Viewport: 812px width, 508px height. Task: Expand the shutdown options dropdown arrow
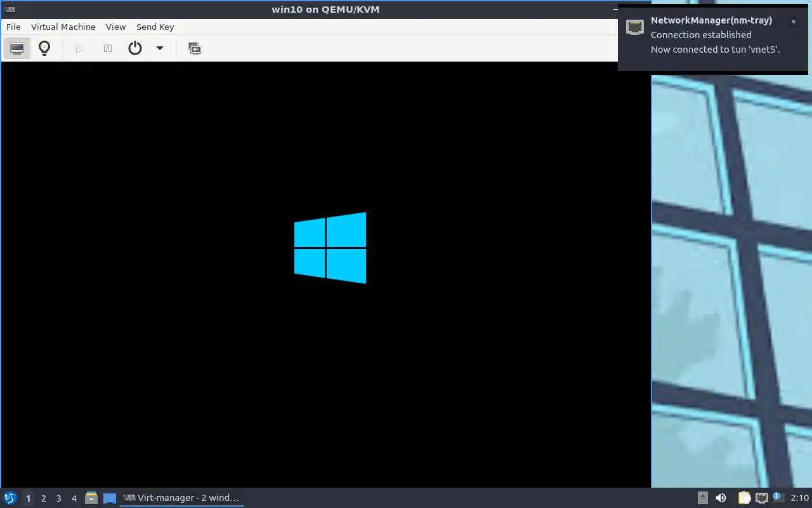coord(160,48)
